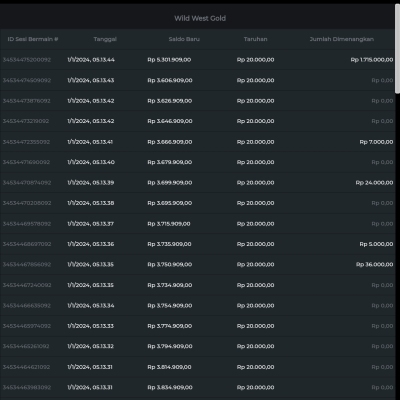Click the bet Rp 20.000,00 in the 05.13.44 row
400x400 pixels.
click(x=256, y=60)
